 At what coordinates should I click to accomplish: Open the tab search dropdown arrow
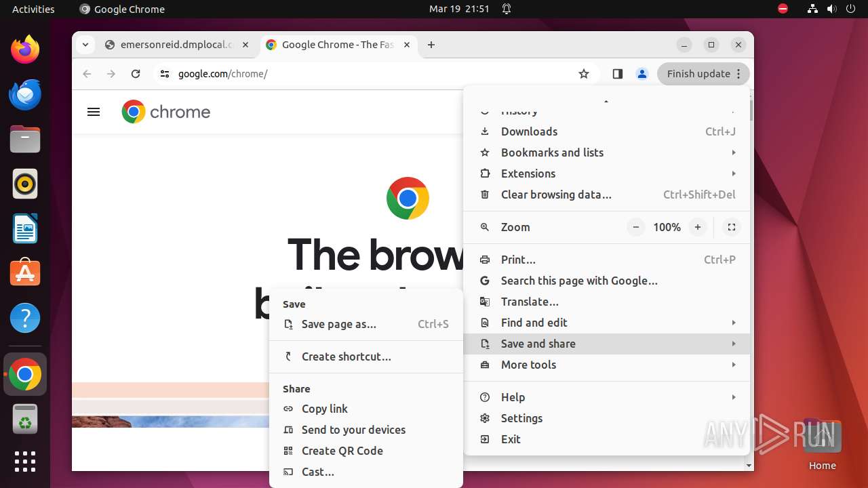click(85, 45)
